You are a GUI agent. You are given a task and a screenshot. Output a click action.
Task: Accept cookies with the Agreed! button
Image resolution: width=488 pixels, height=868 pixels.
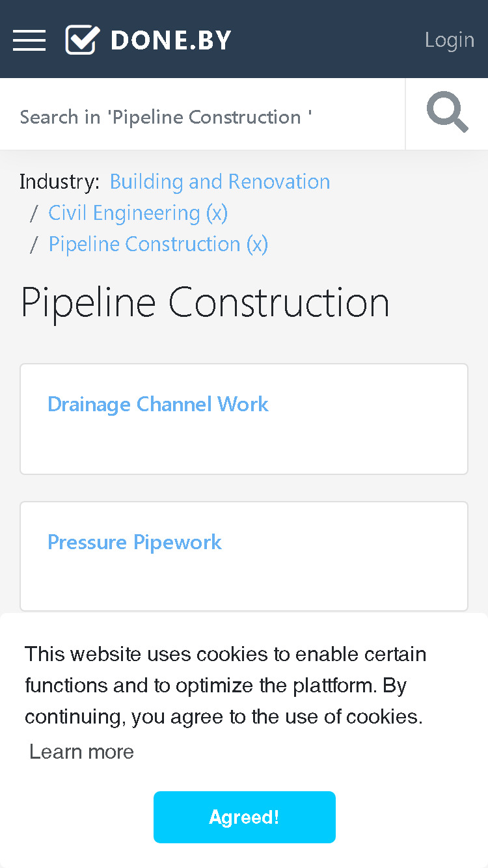tap(245, 817)
